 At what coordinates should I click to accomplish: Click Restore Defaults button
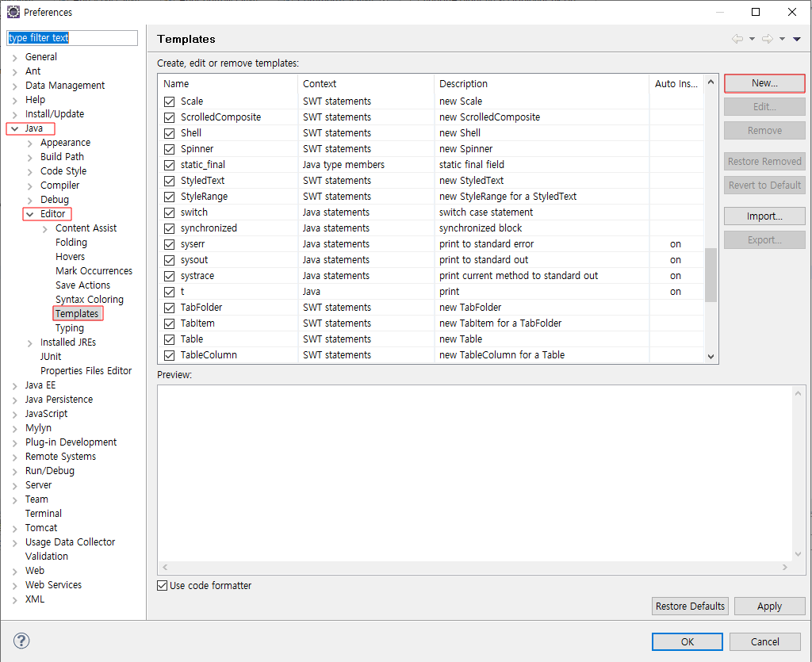[690, 606]
